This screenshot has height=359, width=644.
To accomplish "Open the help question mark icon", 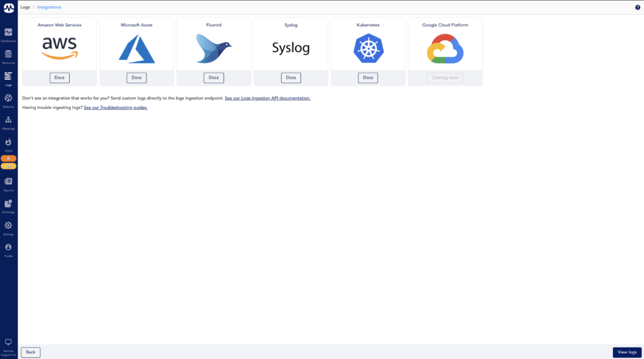I will [x=638, y=8].
